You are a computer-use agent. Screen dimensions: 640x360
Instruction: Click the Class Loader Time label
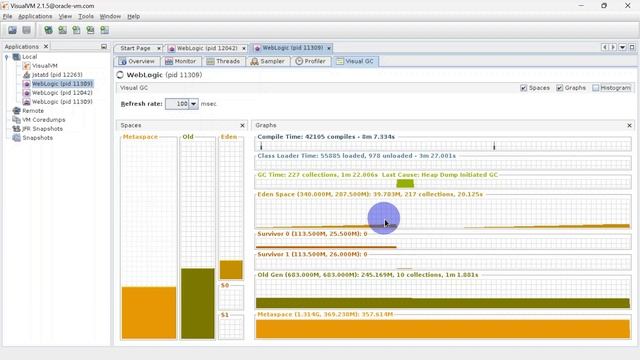tap(356, 156)
